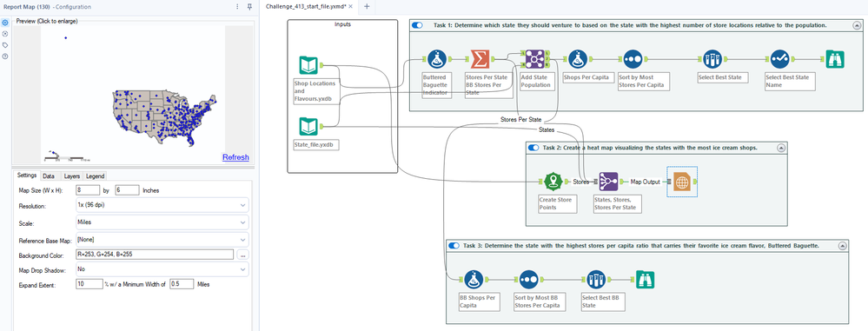Select the Select Best BB State sample tool
868x331 pixels.
[x=596, y=280]
